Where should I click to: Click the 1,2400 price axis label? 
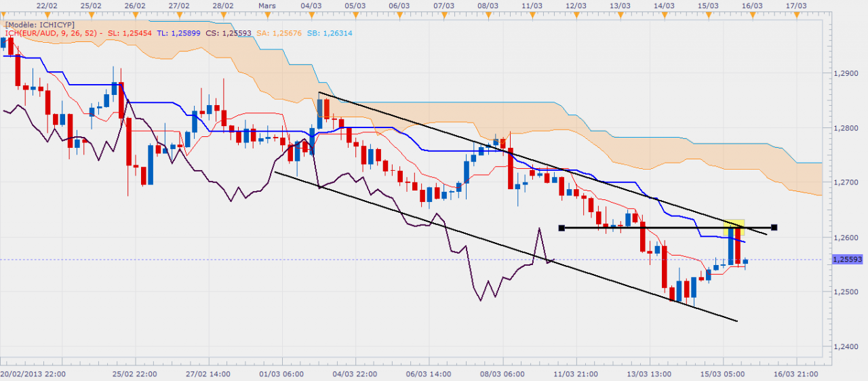tap(847, 347)
